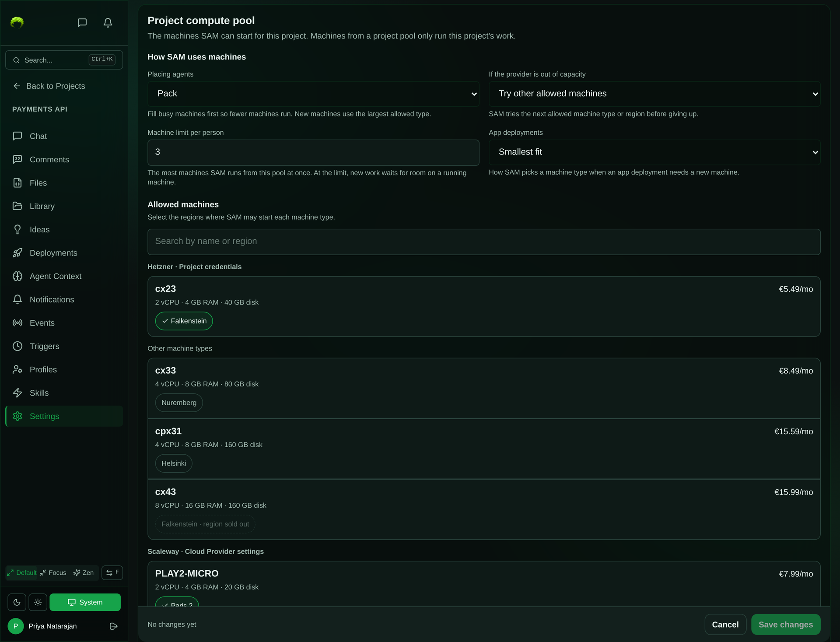Click the Triggers clock icon
The height and width of the screenshot is (642, 840).
point(17,346)
